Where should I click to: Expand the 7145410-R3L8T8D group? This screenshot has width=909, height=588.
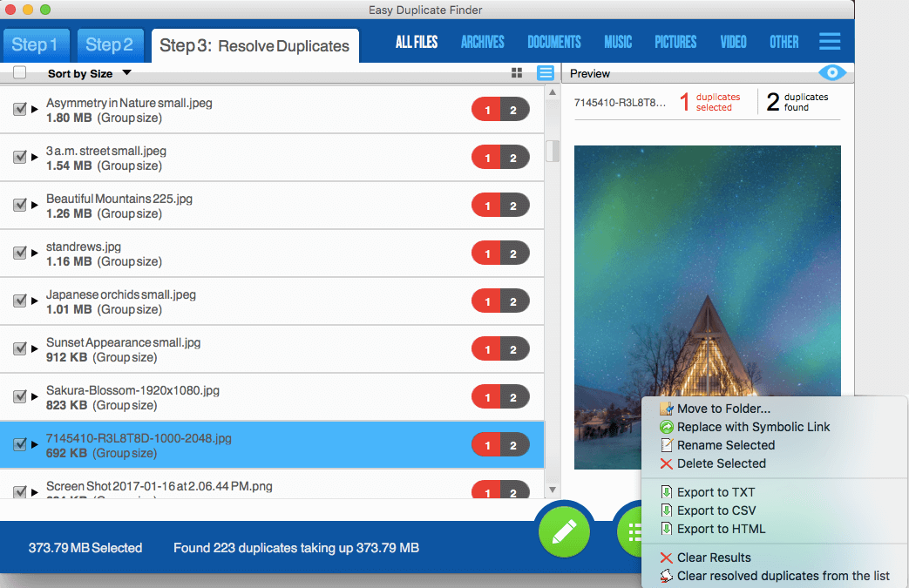35,444
